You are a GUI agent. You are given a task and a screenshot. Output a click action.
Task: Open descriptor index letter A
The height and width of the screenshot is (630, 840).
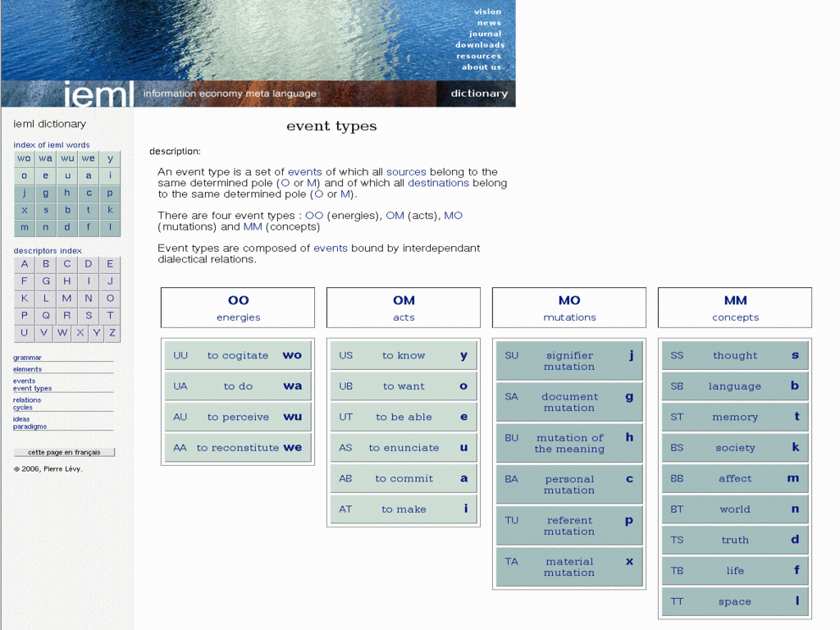point(24,264)
